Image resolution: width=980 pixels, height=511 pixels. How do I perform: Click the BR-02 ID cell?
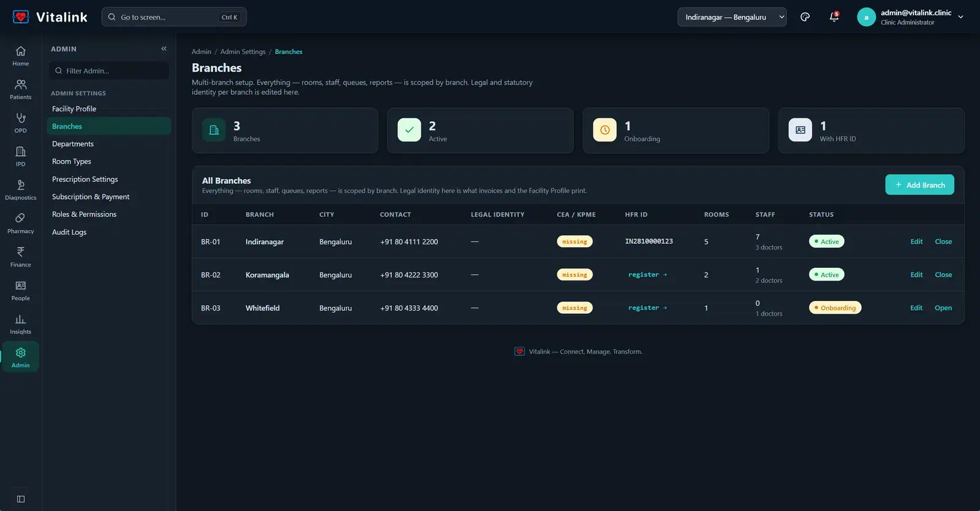tap(210, 274)
